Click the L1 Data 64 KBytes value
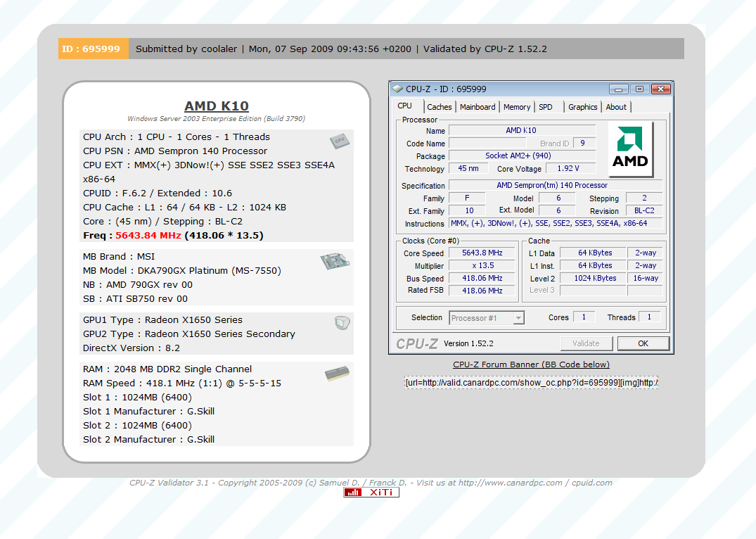The width and height of the screenshot is (756, 539). tap(593, 253)
